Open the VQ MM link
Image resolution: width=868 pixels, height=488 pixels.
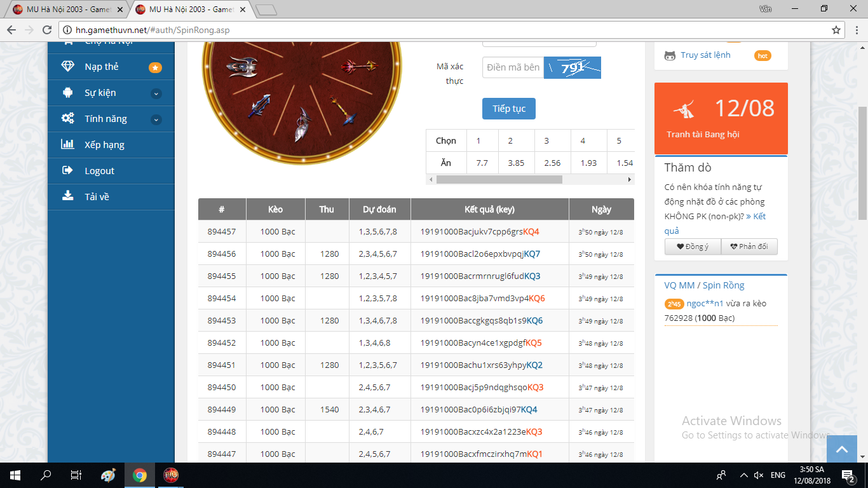tap(679, 285)
